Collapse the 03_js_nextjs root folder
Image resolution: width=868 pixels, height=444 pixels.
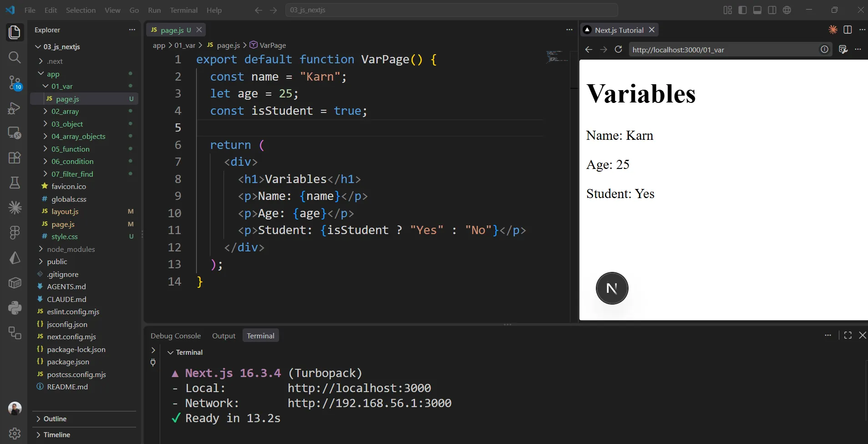(38, 46)
